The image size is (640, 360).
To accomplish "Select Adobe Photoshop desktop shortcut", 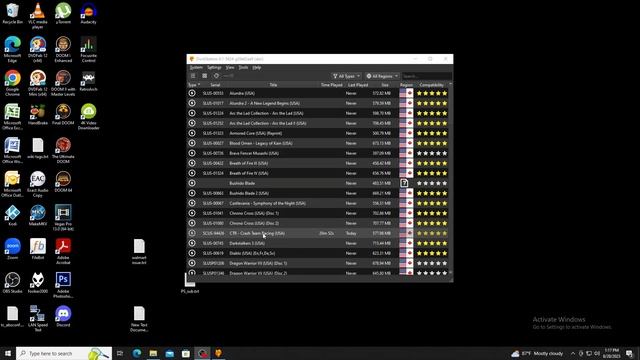I will [x=63, y=285].
